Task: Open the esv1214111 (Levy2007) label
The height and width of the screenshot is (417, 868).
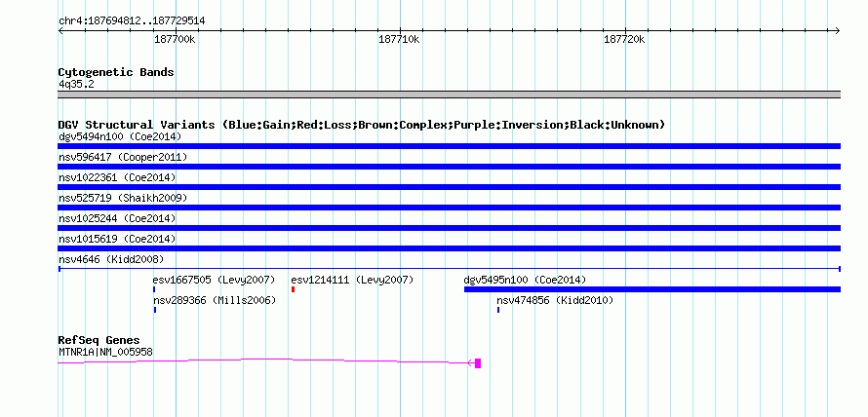Action: (352, 280)
